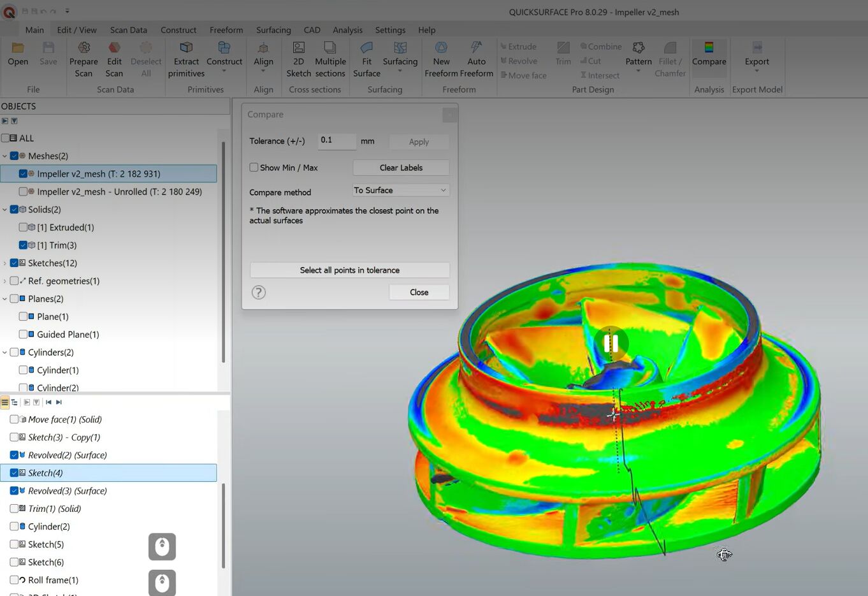This screenshot has height=596, width=868.
Task: Collapse the Cylinders(2) tree node
Action: pyautogui.click(x=5, y=353)
